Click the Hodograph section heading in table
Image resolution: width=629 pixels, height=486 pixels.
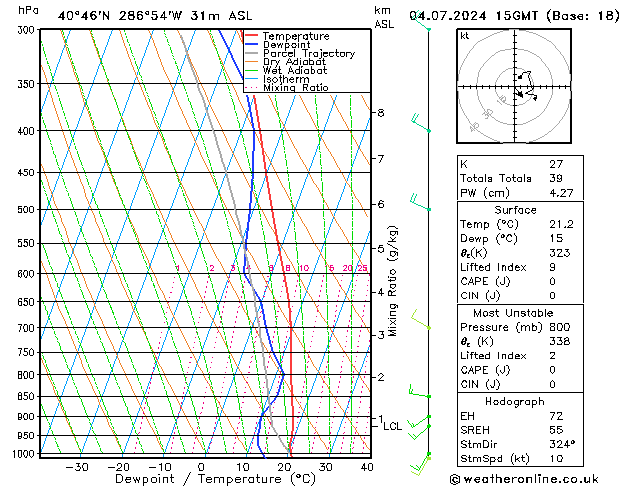click(516, 401)
